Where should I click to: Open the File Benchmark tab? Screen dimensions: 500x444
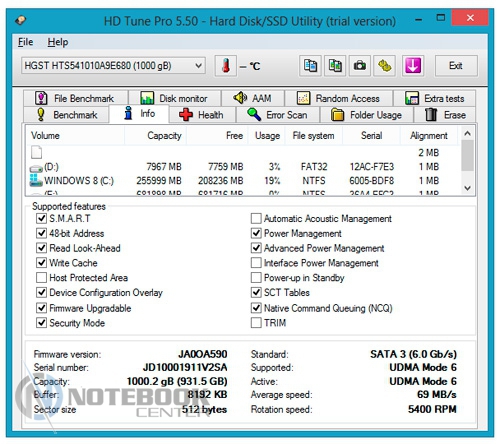tap(75, 98)
